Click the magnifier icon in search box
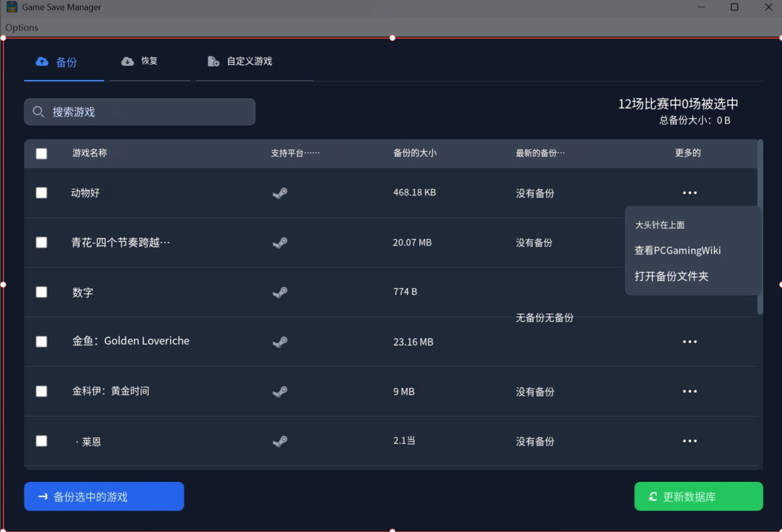This screenshot has width=782, height=532. 38,112
